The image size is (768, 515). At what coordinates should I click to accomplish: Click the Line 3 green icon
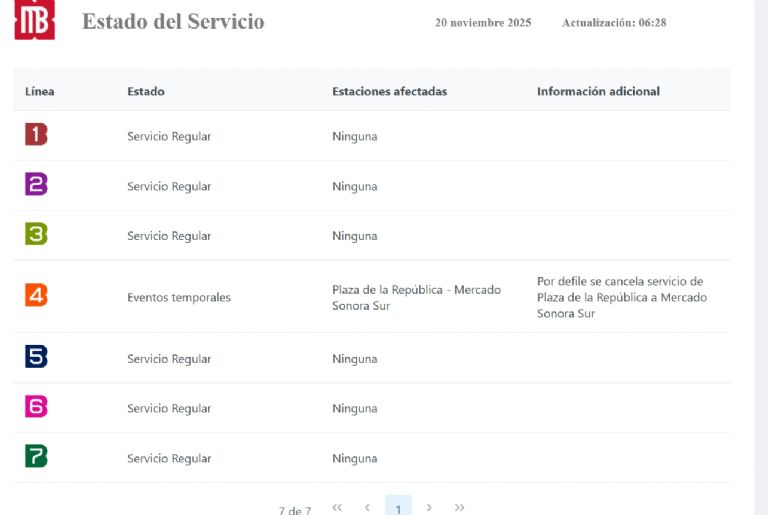[36, 235]
